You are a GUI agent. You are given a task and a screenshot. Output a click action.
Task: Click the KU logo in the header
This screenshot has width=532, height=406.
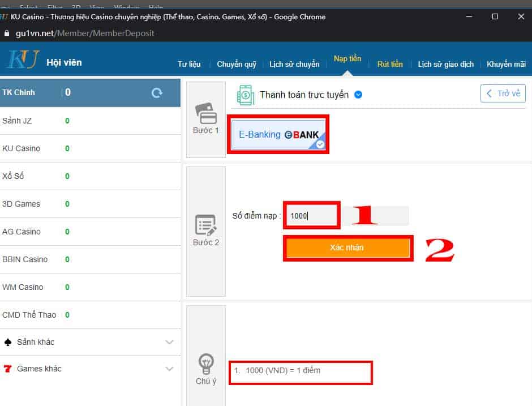point(24,59)
